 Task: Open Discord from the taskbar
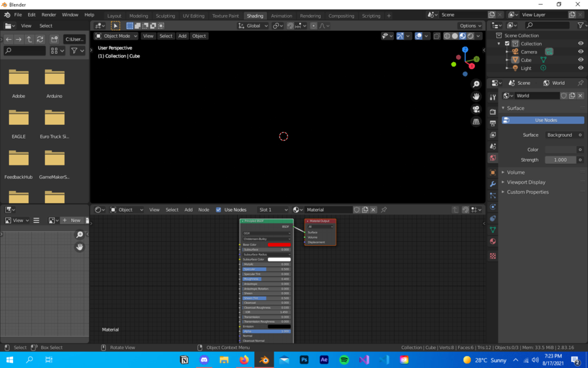204,360
